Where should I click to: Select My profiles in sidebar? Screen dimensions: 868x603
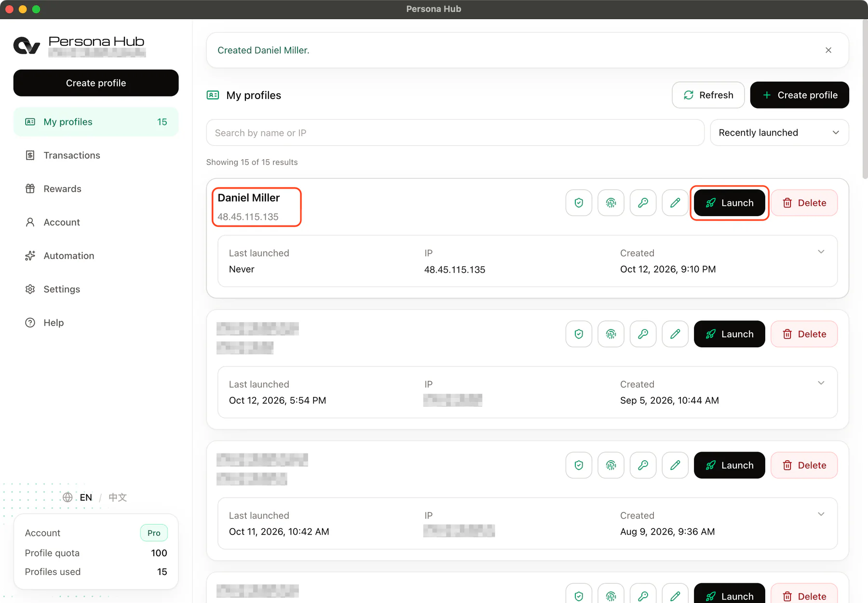pos(96,122)
